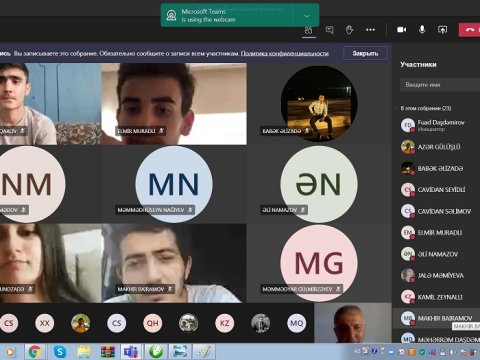Screen dimensions: 480x360
Task: Click AZƏR GÜLÜŞLÜ's avatar in list
Action: click(408, 147)
